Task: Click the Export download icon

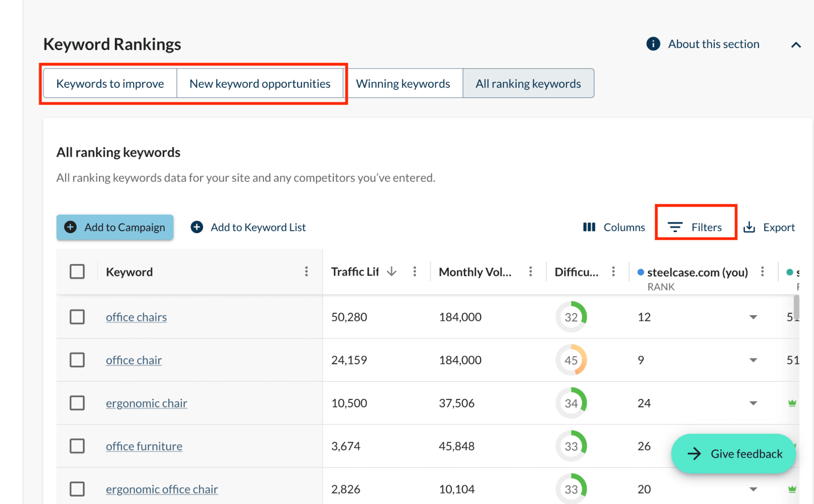Action: coord(749,227)
